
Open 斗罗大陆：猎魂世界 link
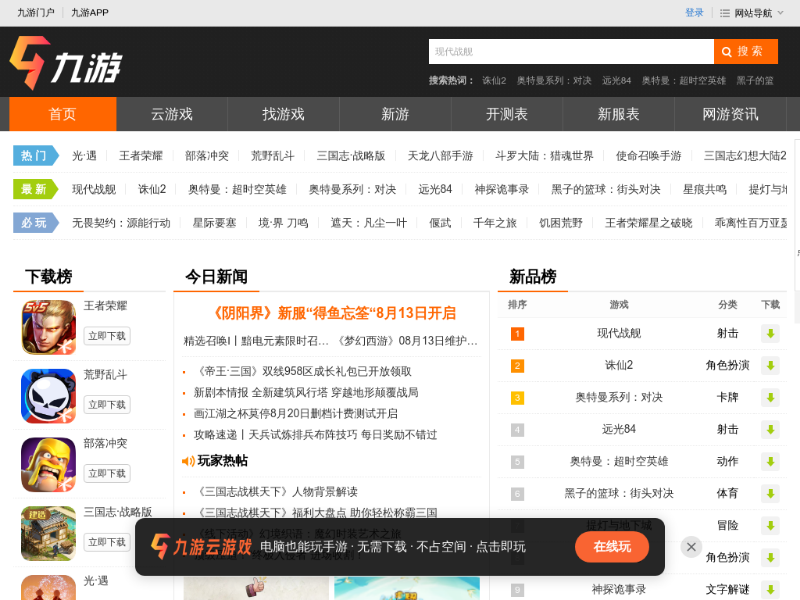(544, 156)
